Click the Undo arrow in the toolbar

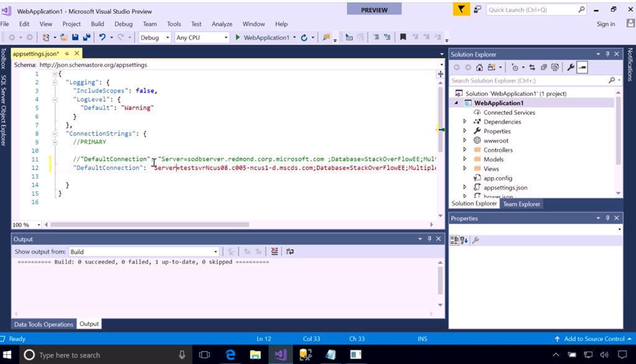(x=102, y=37)
